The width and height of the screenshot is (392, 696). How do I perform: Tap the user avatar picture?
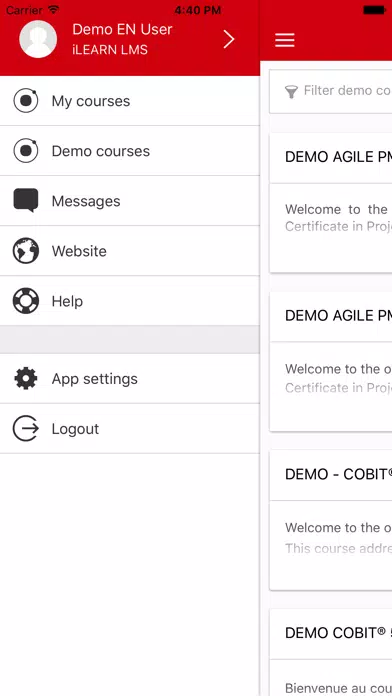click(x=38, y=39)
